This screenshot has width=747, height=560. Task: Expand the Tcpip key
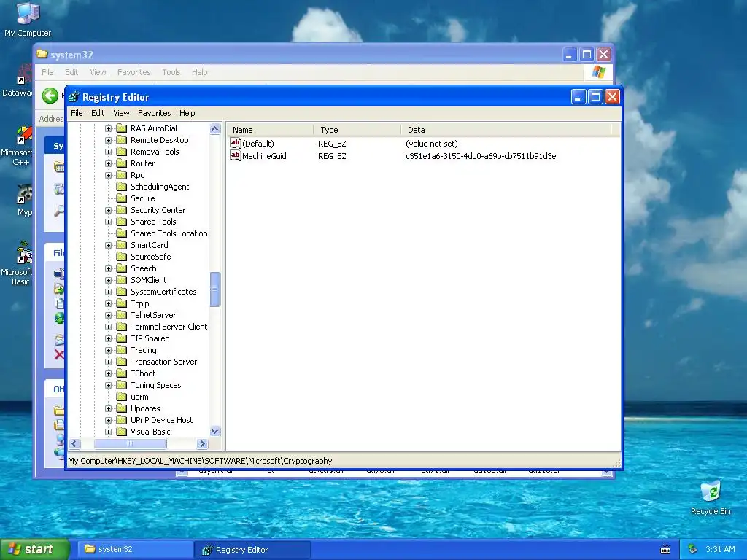click(108, 303)
